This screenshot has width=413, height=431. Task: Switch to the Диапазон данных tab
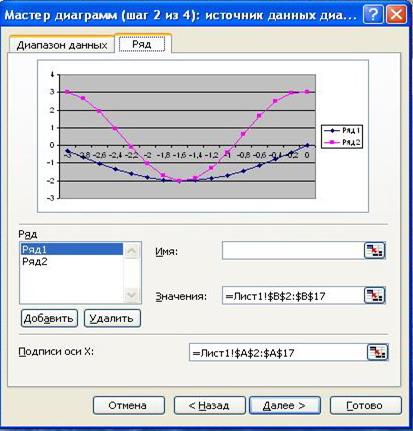click(62, 45)
